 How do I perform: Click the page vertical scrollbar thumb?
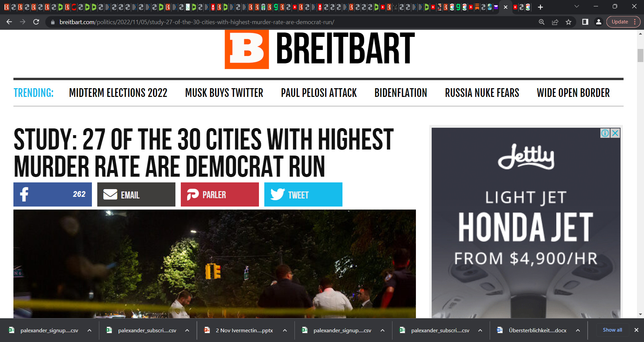click(640, 55)
